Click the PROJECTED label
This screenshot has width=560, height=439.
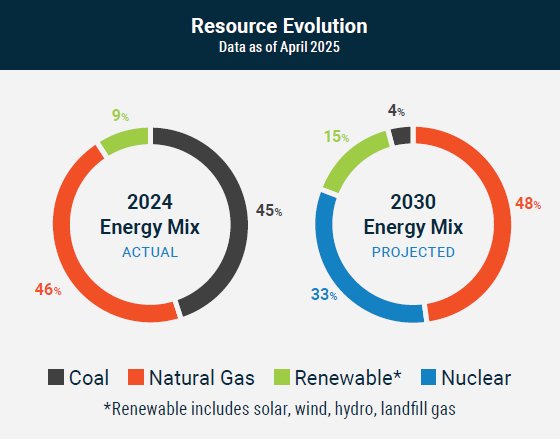[x=413, y=252]
